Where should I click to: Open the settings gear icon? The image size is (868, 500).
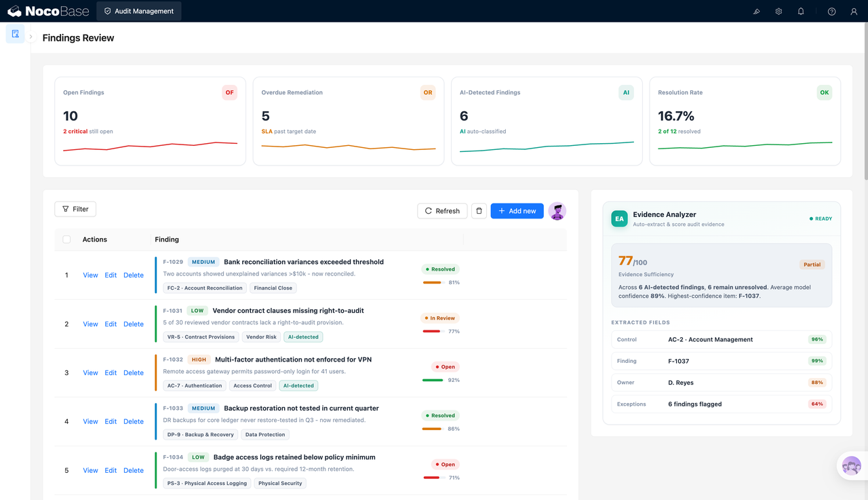click(778, 12)
